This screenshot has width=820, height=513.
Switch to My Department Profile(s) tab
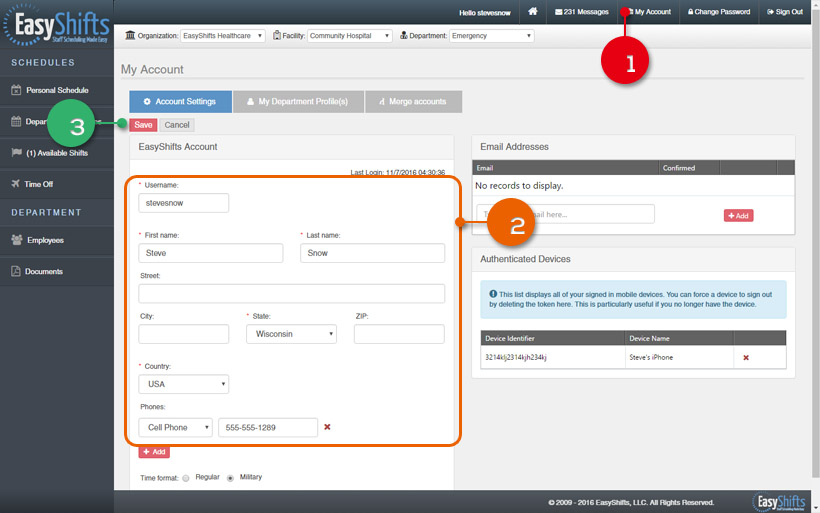click(x=298, y=101)
